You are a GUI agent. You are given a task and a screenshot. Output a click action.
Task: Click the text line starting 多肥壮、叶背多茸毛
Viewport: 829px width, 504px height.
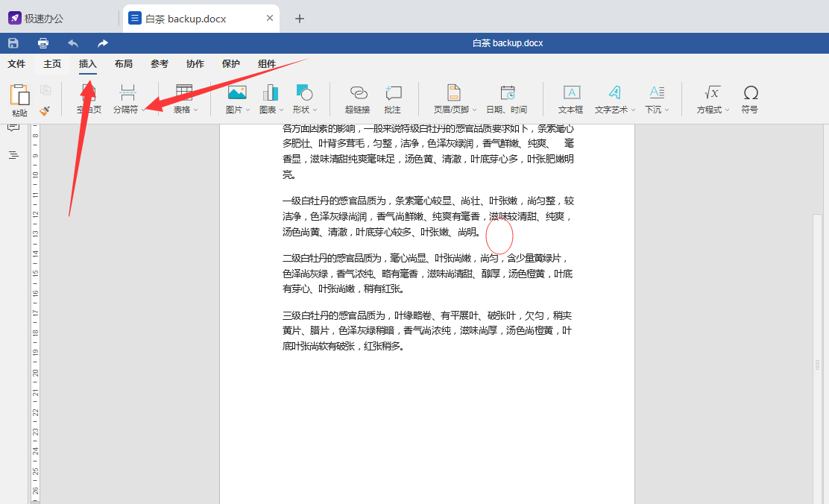(x=428, y=143)
